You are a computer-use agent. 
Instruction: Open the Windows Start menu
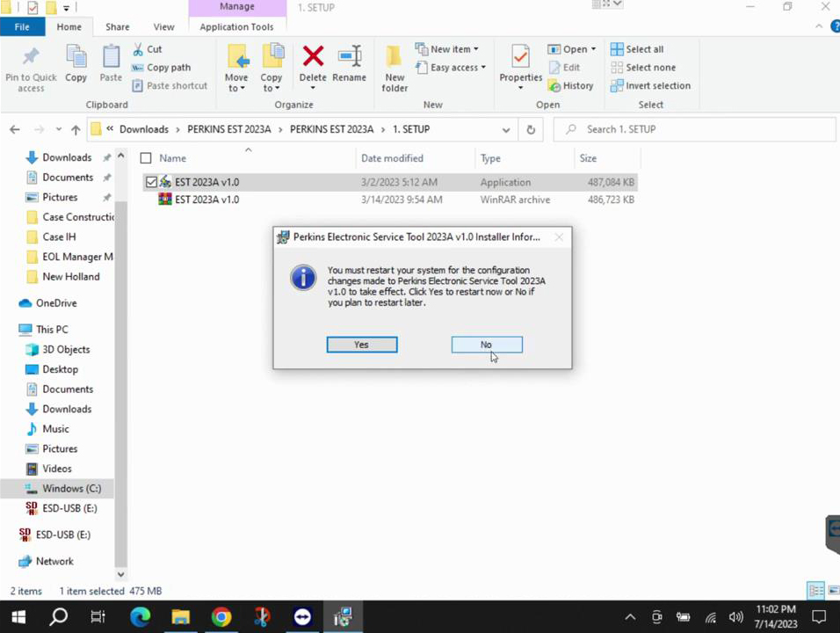(18, 617)
